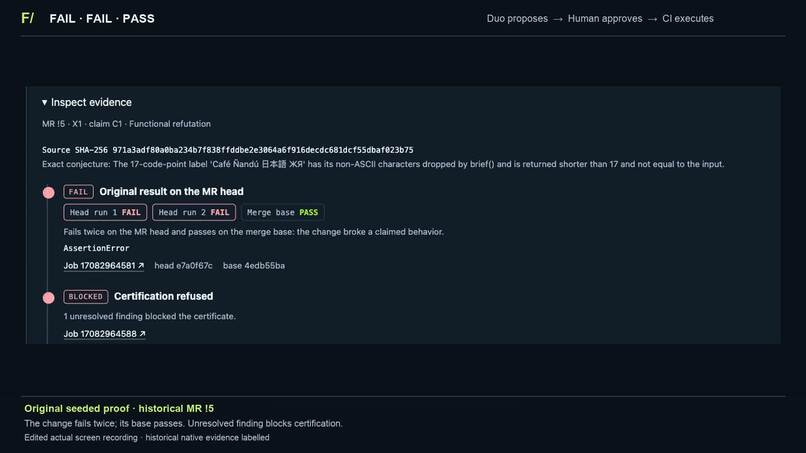Click the 'Human approves' step text

coord(605,19)
